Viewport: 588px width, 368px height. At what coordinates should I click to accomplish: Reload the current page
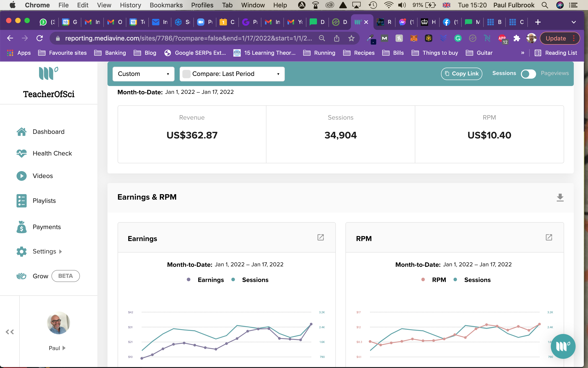pos(40,38)
